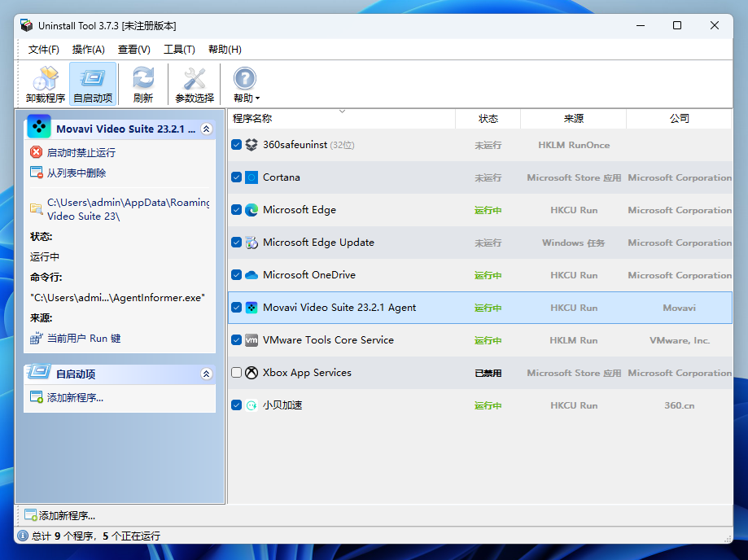
Task: Uncheck the Cortana startup entry
Action: 238,177
